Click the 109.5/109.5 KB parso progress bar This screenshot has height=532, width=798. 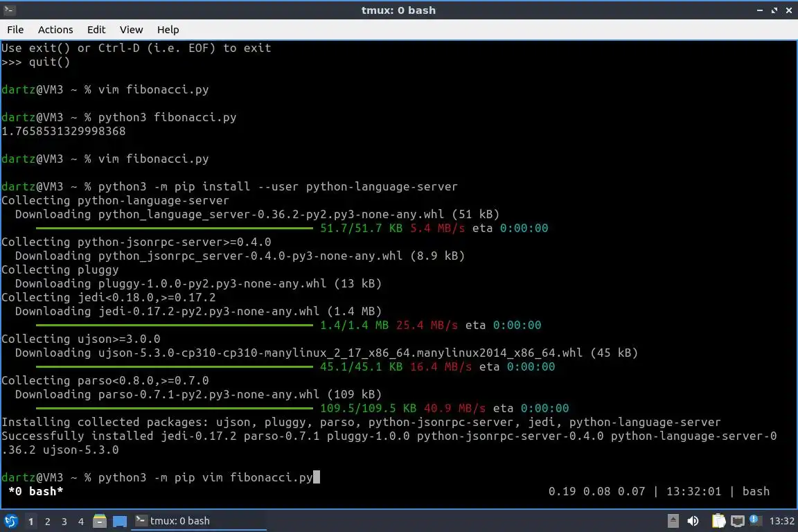pyautogui.click(x=175, y=408)
